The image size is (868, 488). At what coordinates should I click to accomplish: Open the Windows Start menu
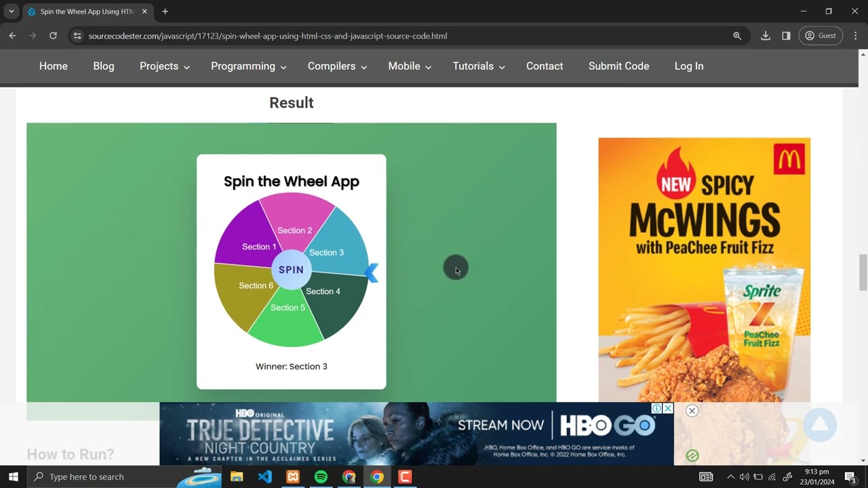click(x=13, y=476)
